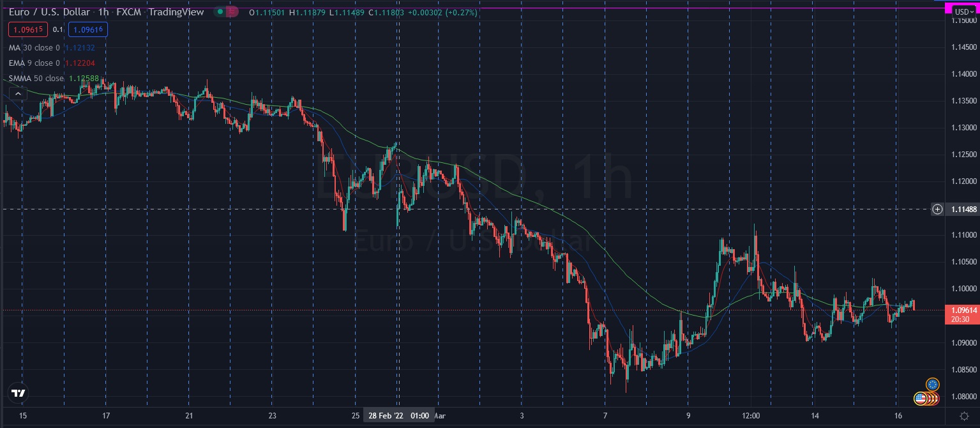This screenshot has width=980, height=428.
Task: Click the Euro / U.S. Dollar symbol title
Action: (x=50, y=12)
